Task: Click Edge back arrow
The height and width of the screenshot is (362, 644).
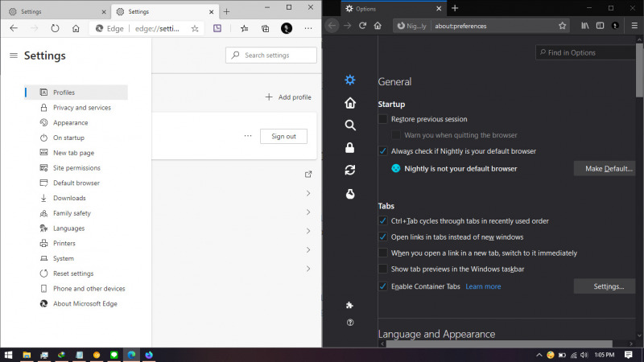Action: tap(14, 28)
